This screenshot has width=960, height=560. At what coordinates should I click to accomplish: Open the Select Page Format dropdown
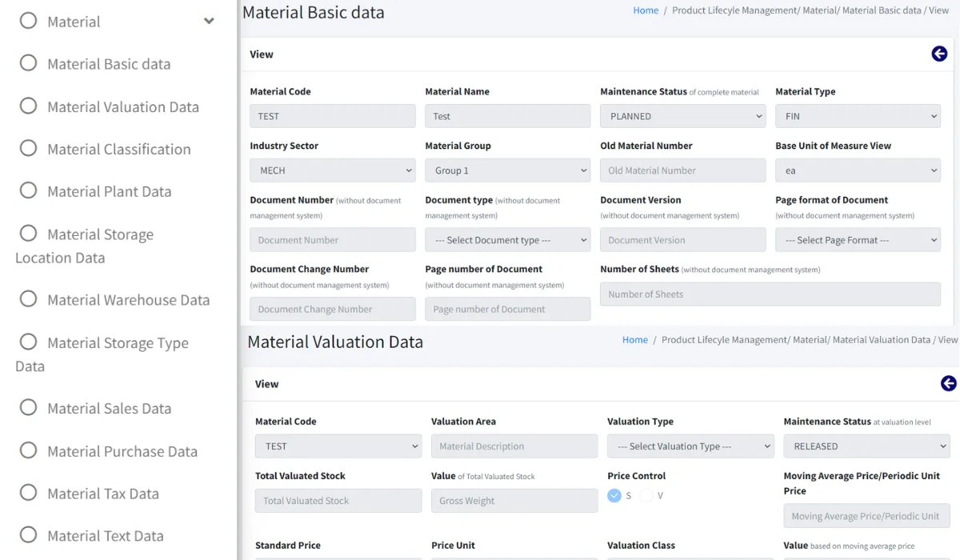click(x=857, y=239)
